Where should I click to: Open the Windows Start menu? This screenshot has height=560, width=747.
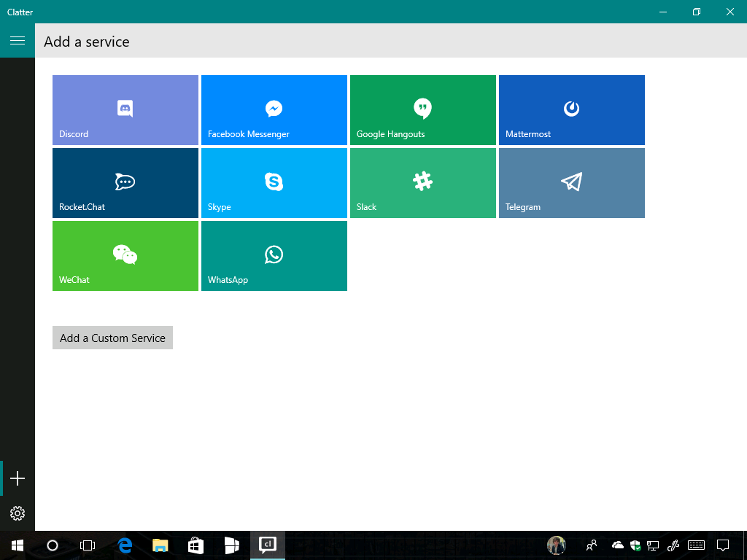(x=18, y=545)
